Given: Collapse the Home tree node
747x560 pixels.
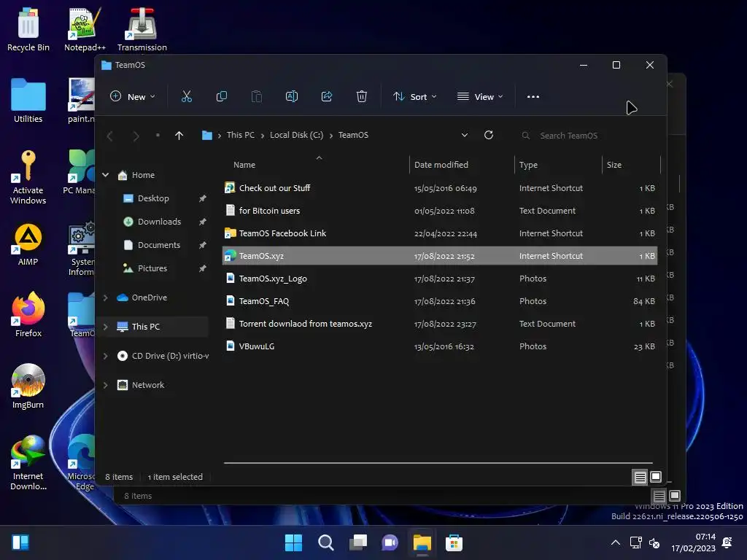Looking at the screenshot, I should [105, 175].
